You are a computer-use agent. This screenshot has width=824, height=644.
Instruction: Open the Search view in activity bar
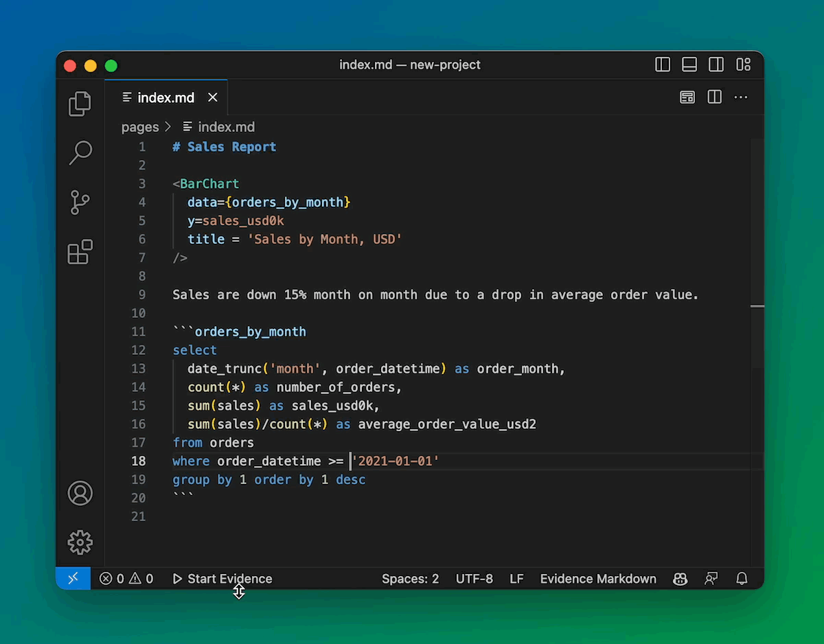click(80, 153)
